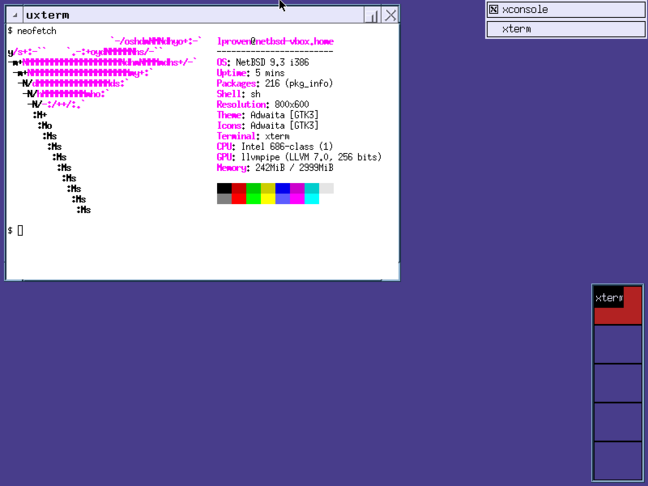Click the lproven@netbsd-vbox.home header
Screen dimensions: 648x486
click(x=275, y=41)
